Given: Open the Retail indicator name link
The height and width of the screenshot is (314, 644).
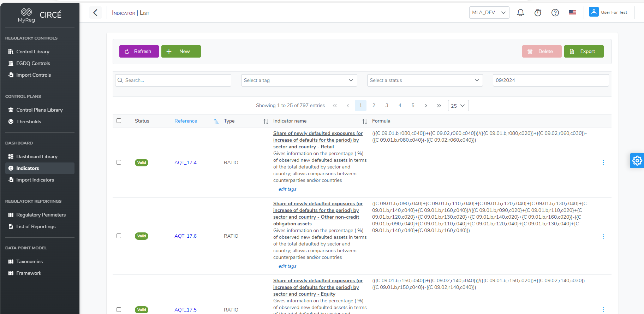Looking at the screenshot, I should pyautogui.click(x=318, y=140).
